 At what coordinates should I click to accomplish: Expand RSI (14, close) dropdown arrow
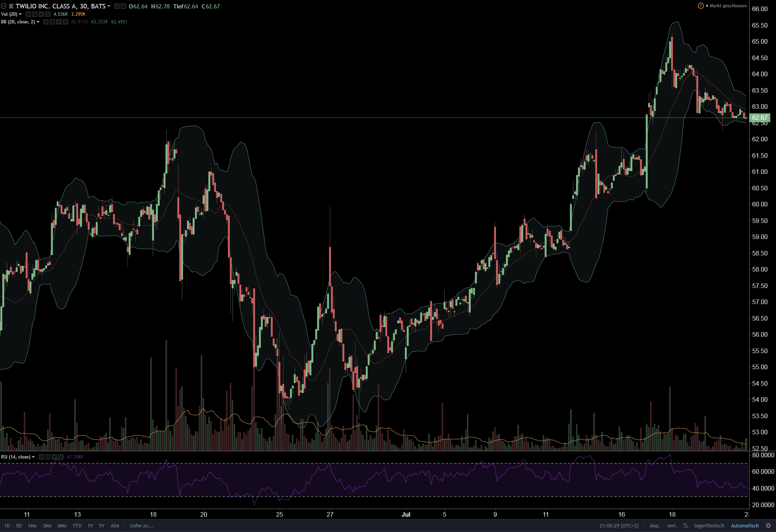33,457
